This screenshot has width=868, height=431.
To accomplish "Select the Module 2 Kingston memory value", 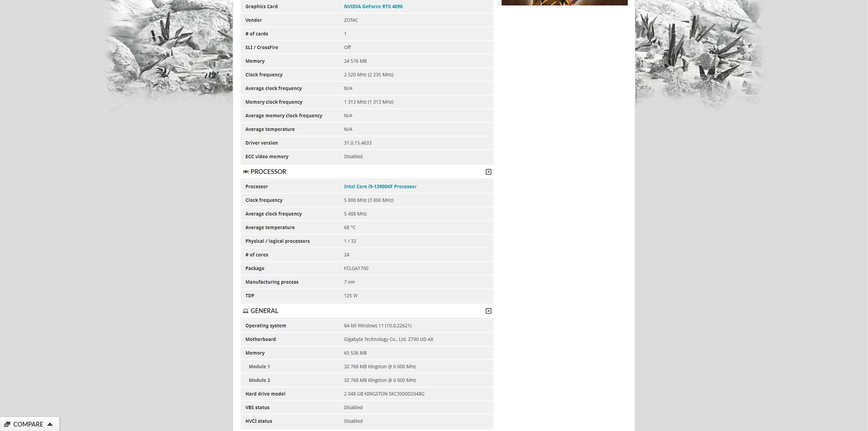I will click(x=380, y=380).
